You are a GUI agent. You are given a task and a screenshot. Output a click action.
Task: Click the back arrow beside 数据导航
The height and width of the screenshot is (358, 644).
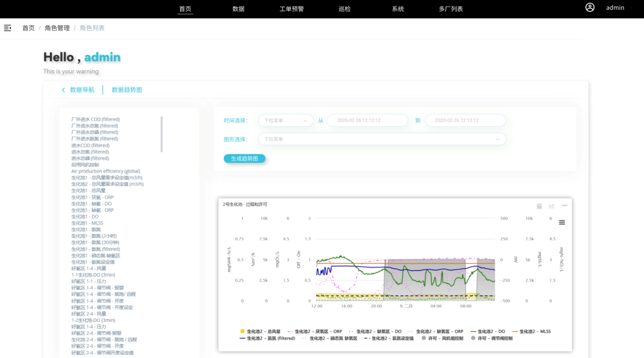point(63,90)
